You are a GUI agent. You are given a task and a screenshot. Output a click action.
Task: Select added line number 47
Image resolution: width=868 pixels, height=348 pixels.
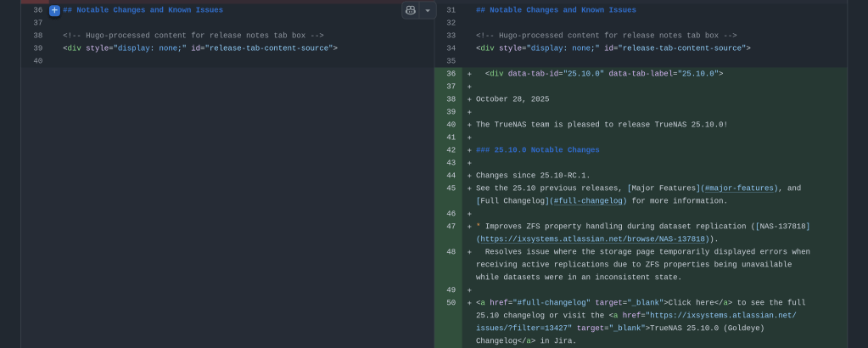click(451, 227)
